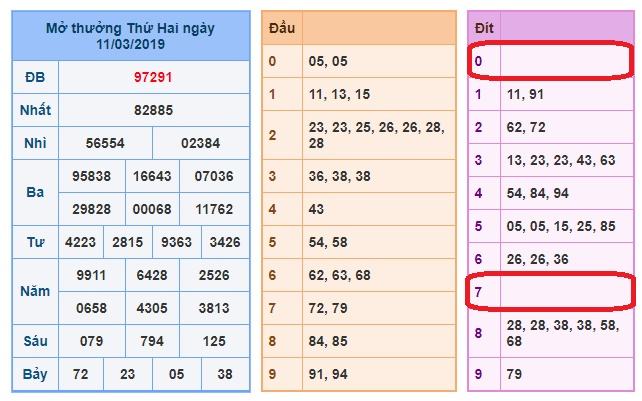This screenshot has width=642, height=401.
Task: Click the second prize number 56554
Action: (106, 143)
